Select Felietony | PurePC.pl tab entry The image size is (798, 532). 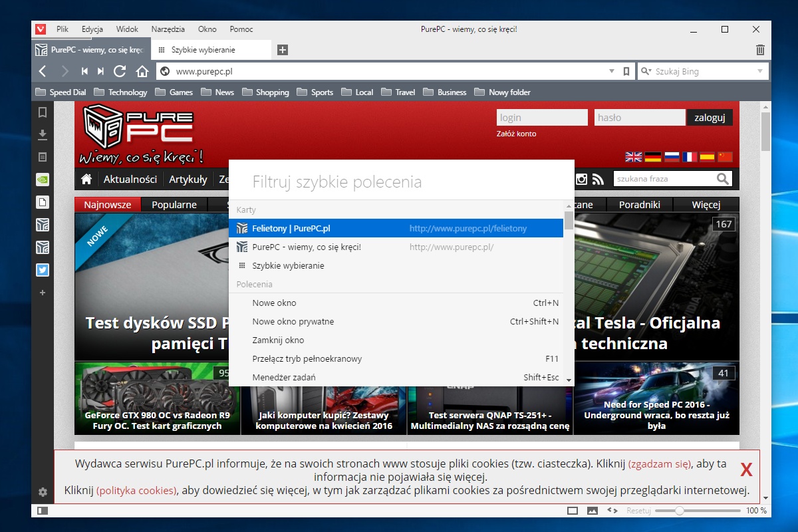click(396, 228)
